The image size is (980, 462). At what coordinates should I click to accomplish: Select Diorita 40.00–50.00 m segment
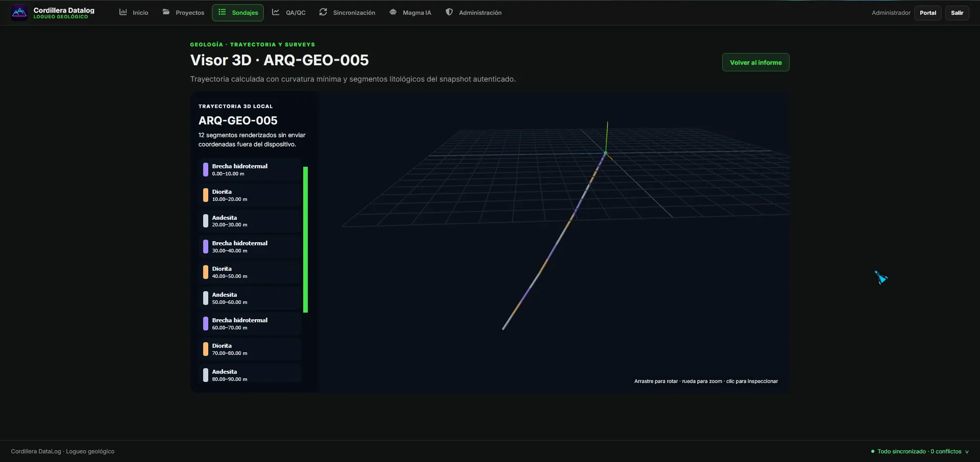coord(250,272)
